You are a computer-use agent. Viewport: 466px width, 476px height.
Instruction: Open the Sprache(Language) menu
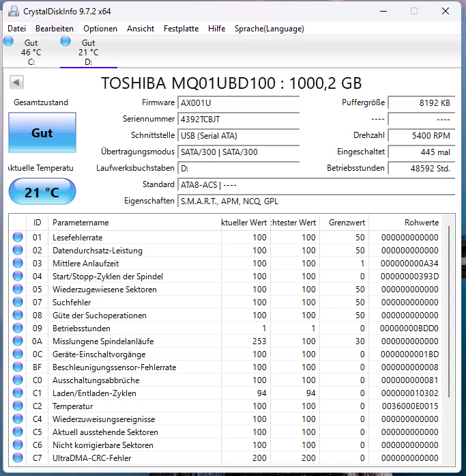(x=270, y=29)
